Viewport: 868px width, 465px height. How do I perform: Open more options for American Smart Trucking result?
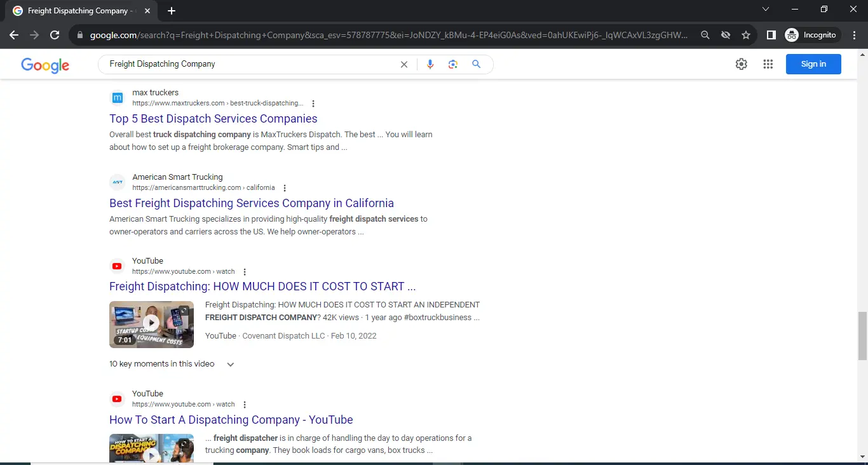[285, 188]
